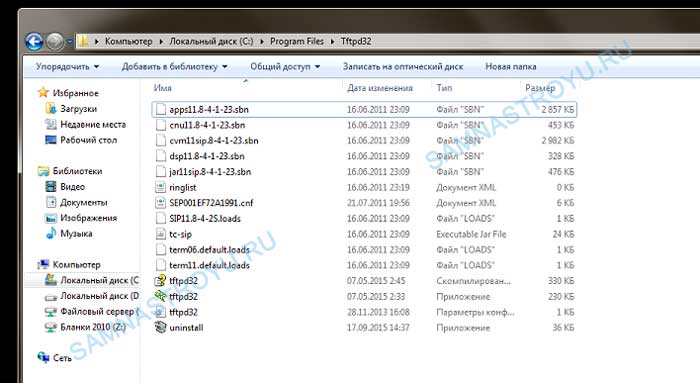Open the Упорядочить menu
This screenshot has height=383, width=700.
(67, 67)
